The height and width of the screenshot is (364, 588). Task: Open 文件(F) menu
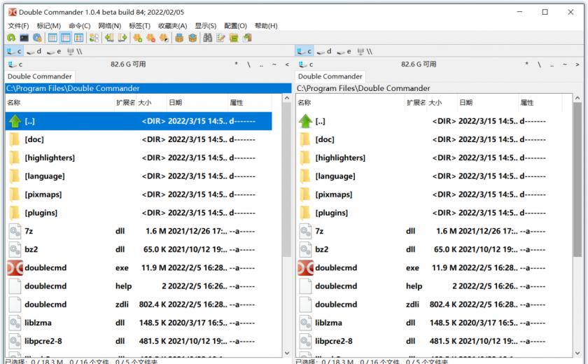[x=18, y=26]
